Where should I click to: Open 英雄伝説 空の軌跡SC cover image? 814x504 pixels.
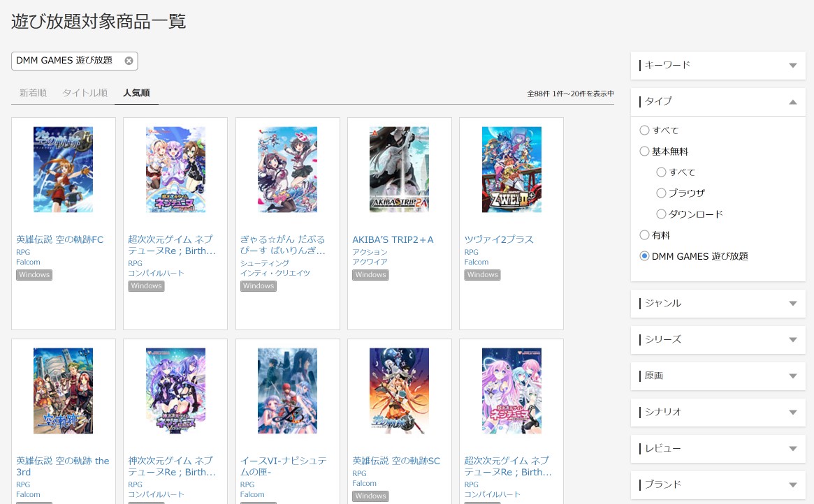tap(399, 391)
